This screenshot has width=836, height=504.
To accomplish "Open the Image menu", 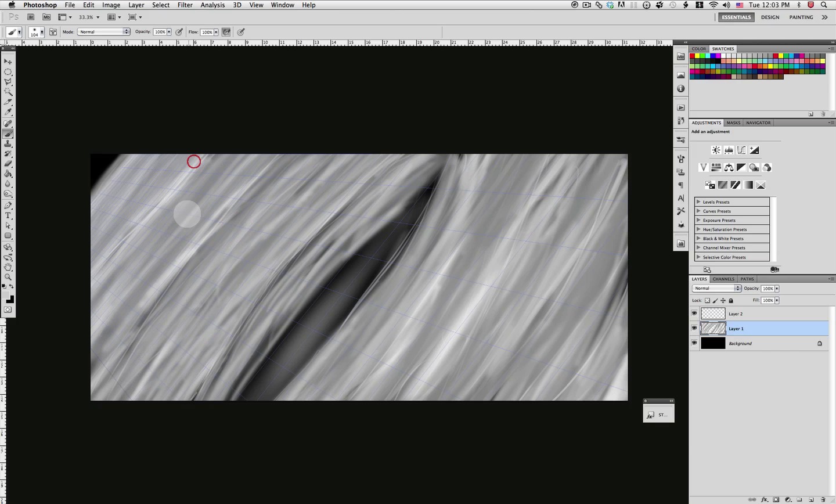I will click(111, 5).
